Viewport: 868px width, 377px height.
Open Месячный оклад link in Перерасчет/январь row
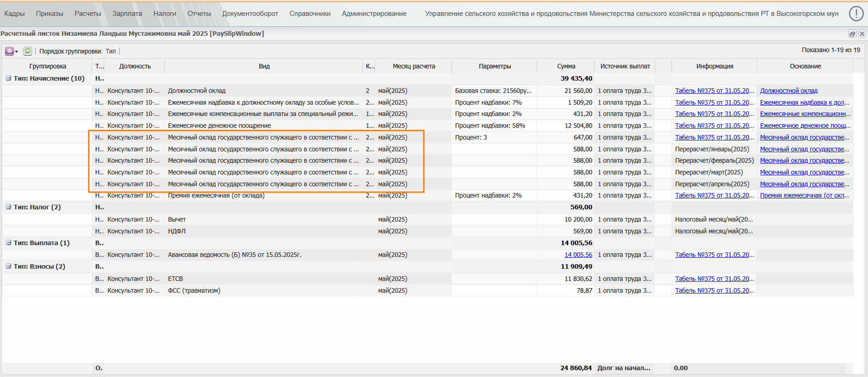click(x=805, y=149)
